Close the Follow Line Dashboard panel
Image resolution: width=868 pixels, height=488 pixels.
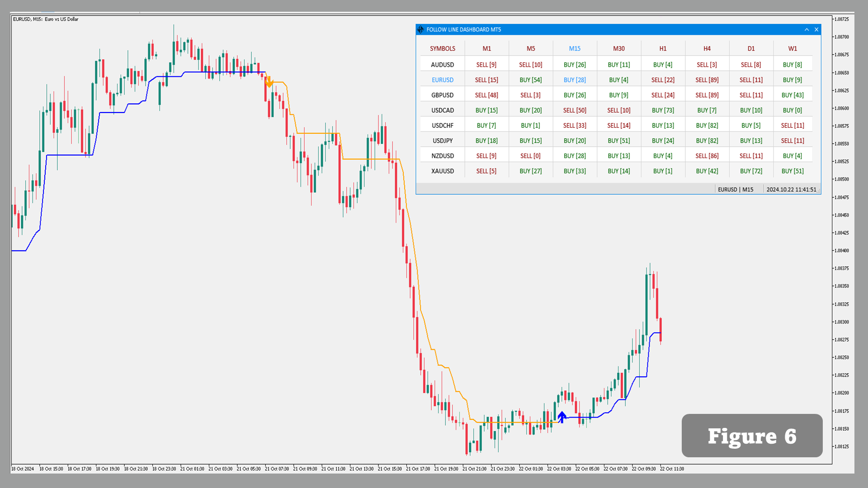(816, 30)
